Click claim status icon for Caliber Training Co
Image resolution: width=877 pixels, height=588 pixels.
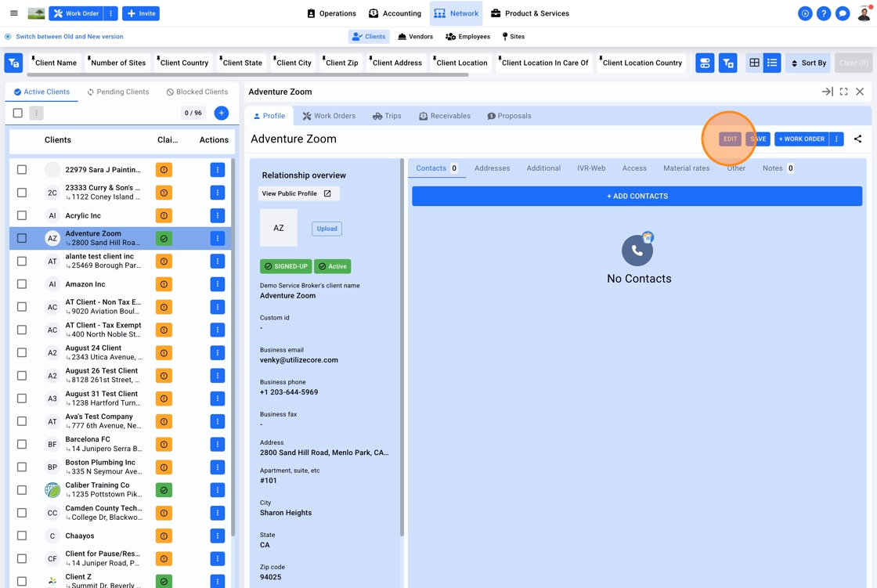tap(164, 490)
